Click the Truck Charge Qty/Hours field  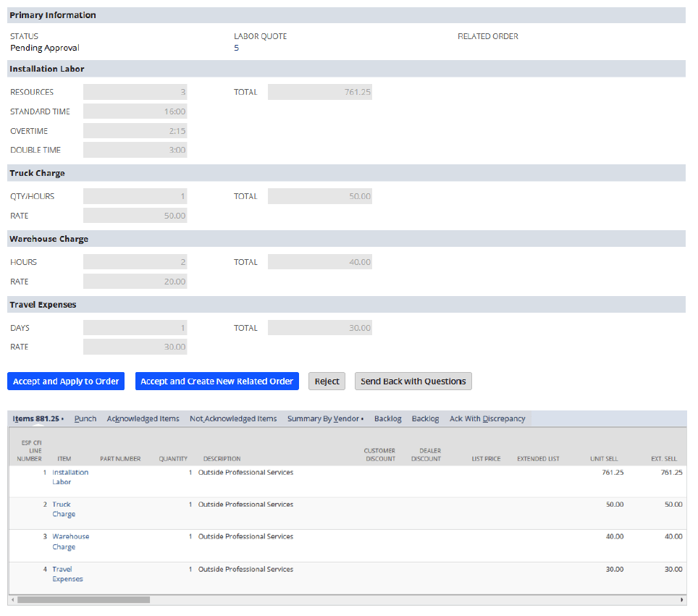point(135,196)
